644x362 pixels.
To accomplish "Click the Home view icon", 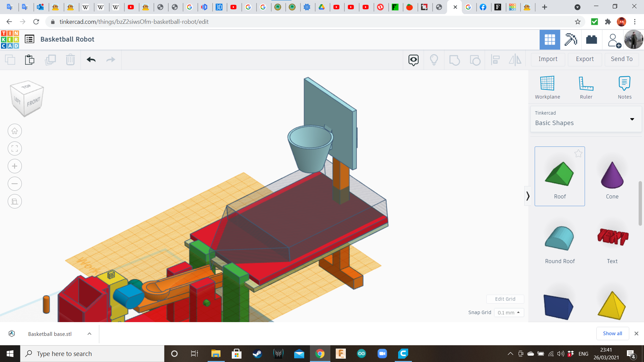I will coord(15,131).
